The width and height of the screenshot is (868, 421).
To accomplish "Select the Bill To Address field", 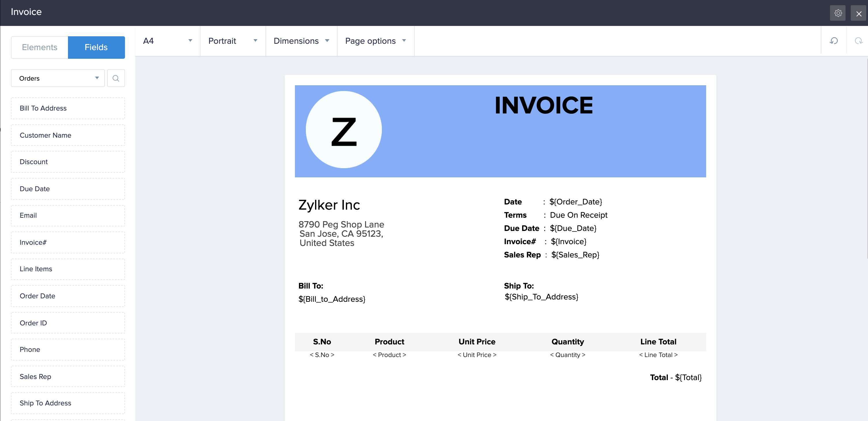I will point(68,108).
